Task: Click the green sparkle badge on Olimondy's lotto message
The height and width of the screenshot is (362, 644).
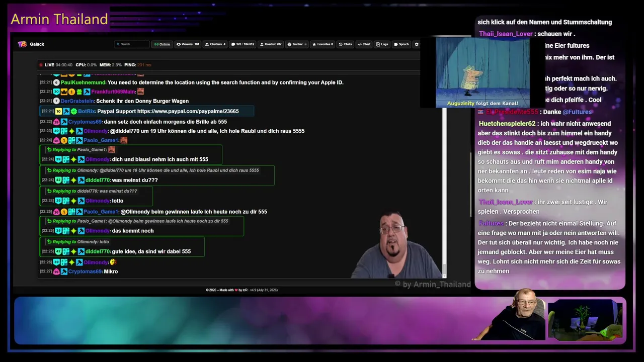Action: coord(73,201)
